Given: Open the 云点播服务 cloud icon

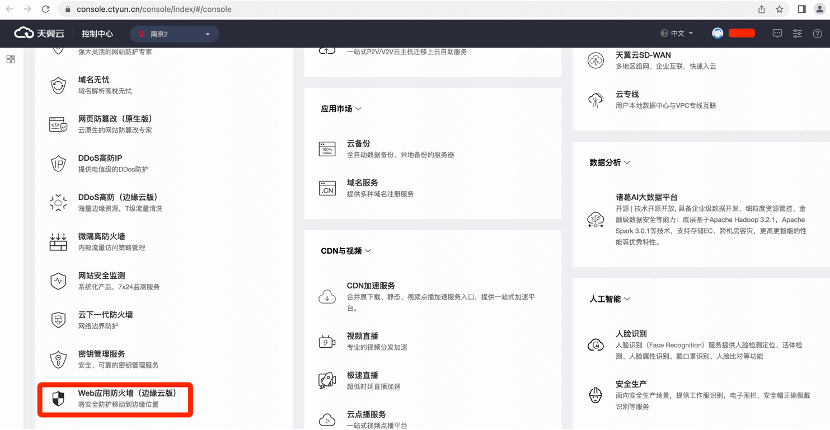Looking at the screenshot, I should [327, 419].
